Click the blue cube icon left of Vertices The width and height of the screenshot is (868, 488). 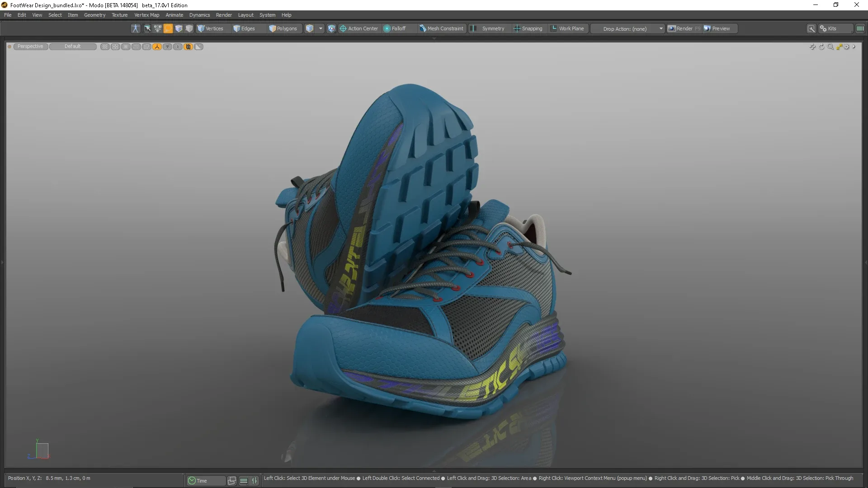coord(179,28)
